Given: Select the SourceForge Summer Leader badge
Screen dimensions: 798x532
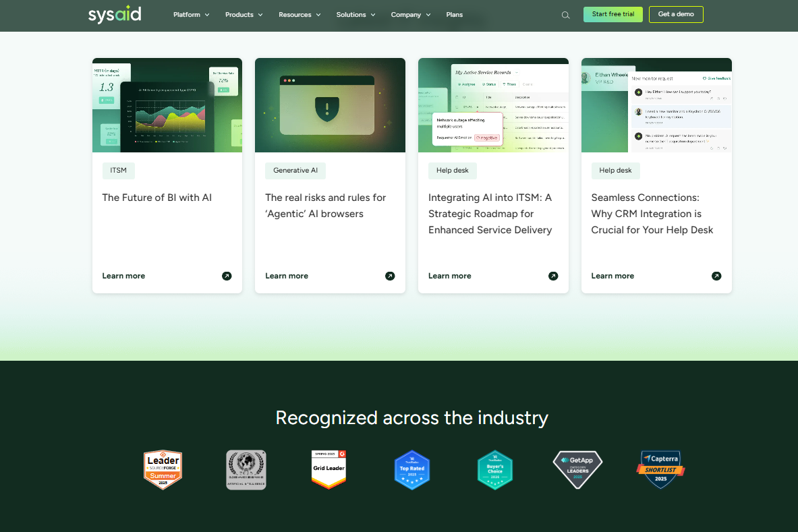Looking at the screenshot, I should [163, 469].
